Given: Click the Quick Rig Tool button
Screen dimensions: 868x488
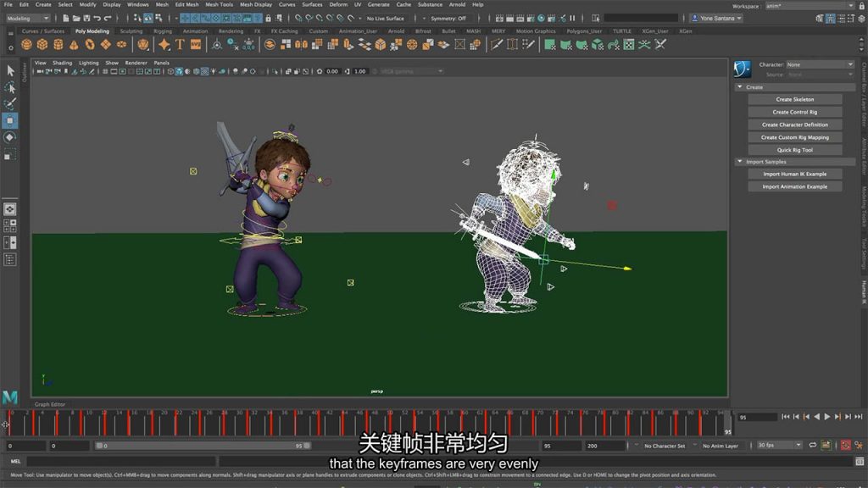Looking at the screenshot, I should tap(795, 150).
